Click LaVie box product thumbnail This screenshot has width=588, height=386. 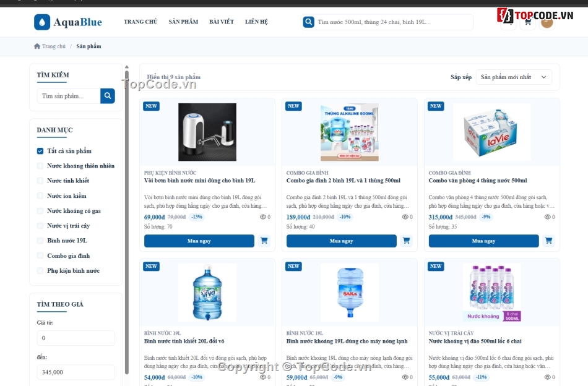492,132
